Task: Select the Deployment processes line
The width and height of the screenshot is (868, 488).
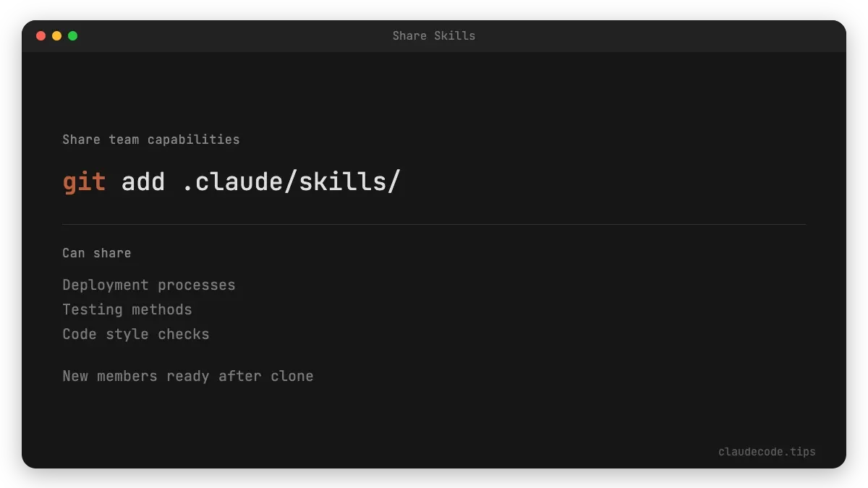Action: pyautogui.click(x=149, y=285)
